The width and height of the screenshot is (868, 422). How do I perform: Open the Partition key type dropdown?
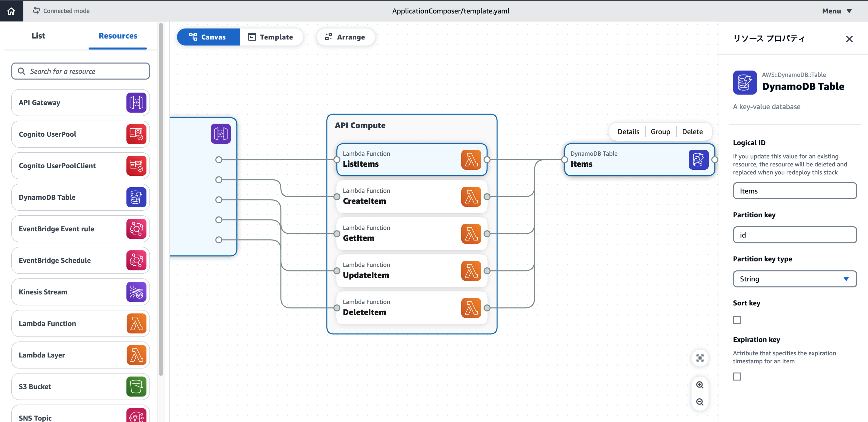tap(794, 279)
